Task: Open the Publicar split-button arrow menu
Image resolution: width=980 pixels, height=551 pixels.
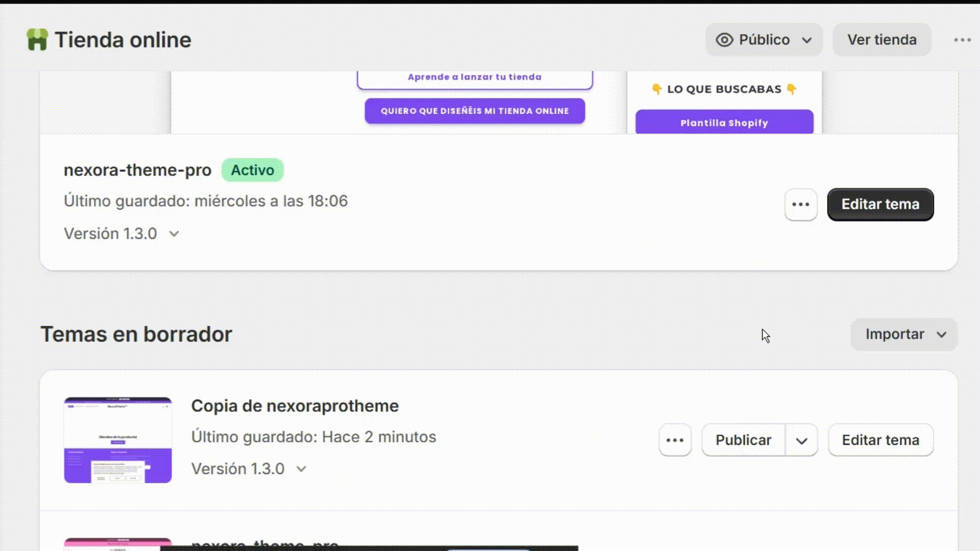Action: tap(801, 440)
